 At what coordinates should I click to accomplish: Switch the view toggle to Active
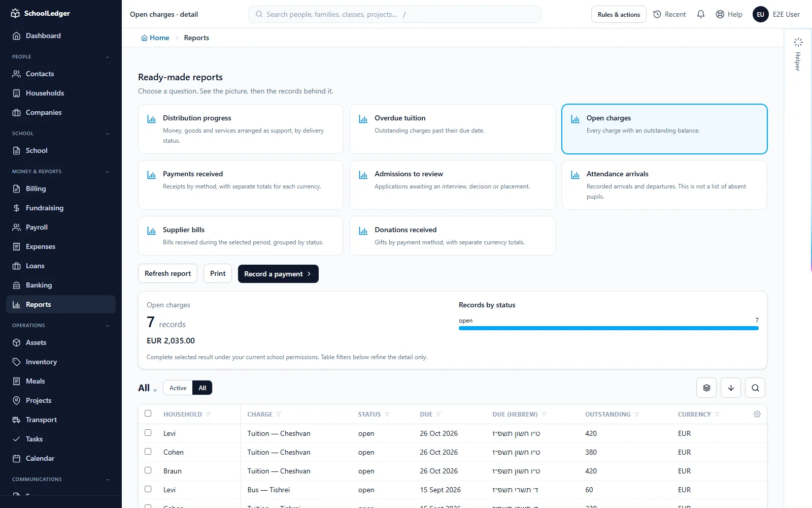[x=178, y=388]
